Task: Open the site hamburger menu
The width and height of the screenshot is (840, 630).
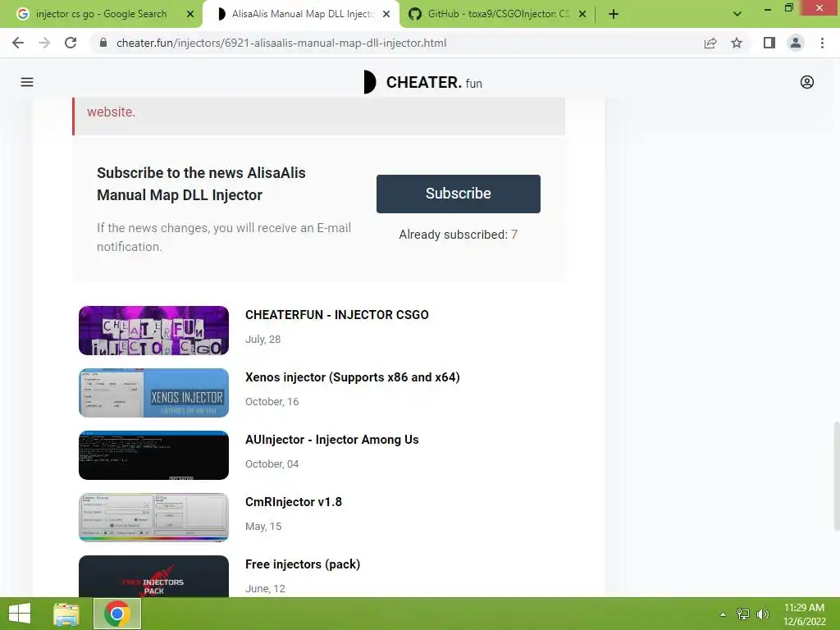Action: pos(27,82)
